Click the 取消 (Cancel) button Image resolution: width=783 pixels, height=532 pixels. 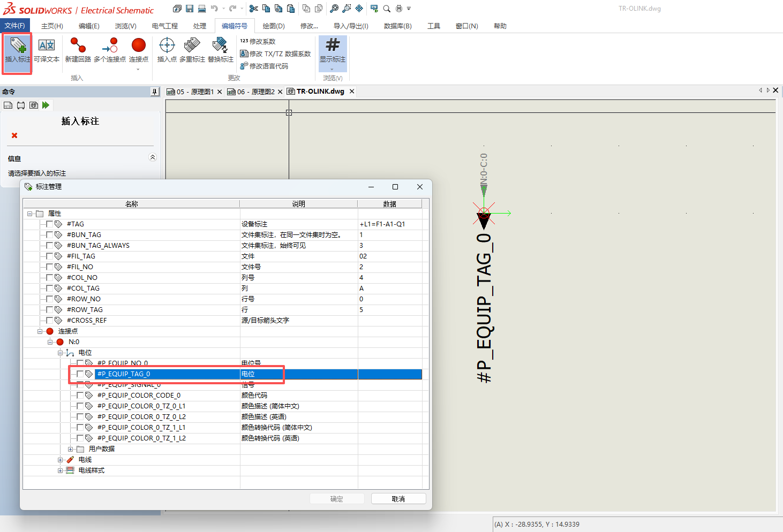pyautogui.click(x=398, y=499)
